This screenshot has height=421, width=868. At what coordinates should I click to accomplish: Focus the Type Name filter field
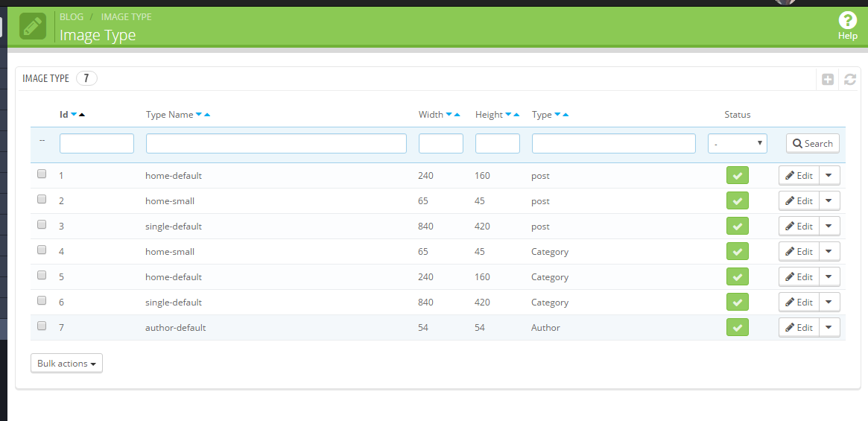click(276, 144)
